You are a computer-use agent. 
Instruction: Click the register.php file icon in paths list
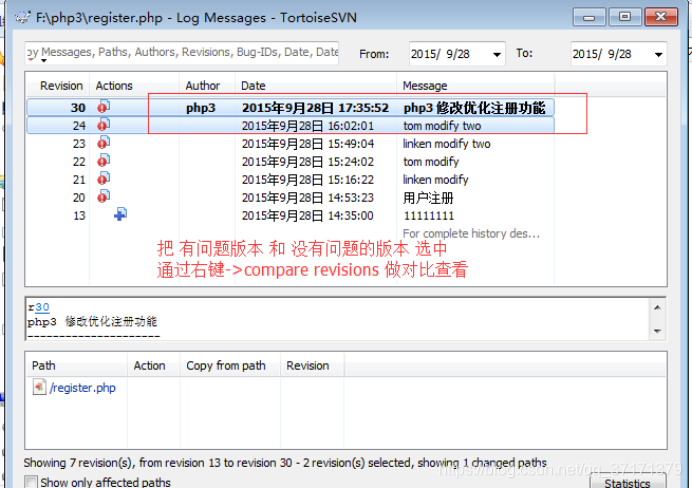[x=39, y=387]
